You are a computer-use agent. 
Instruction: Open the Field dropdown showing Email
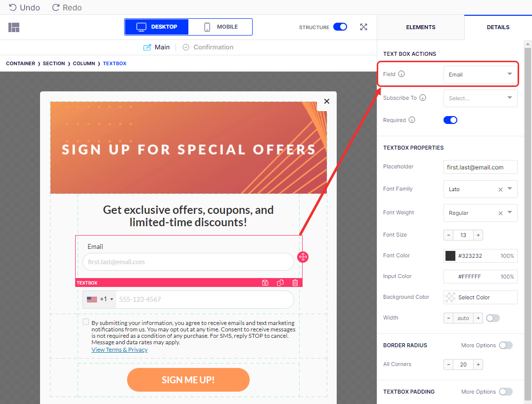(x=480, y=75)
